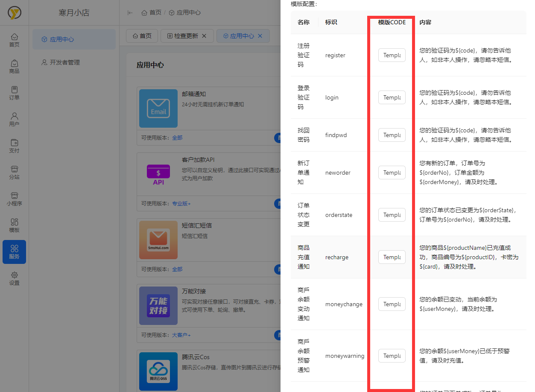
Task: Open the 商品 products sidebar icon
Action: (14, 67)
